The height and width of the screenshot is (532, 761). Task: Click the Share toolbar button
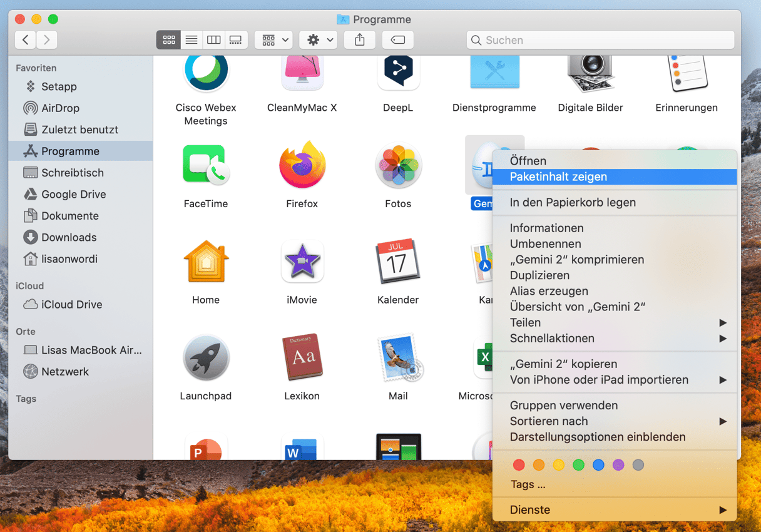point(360,40)
